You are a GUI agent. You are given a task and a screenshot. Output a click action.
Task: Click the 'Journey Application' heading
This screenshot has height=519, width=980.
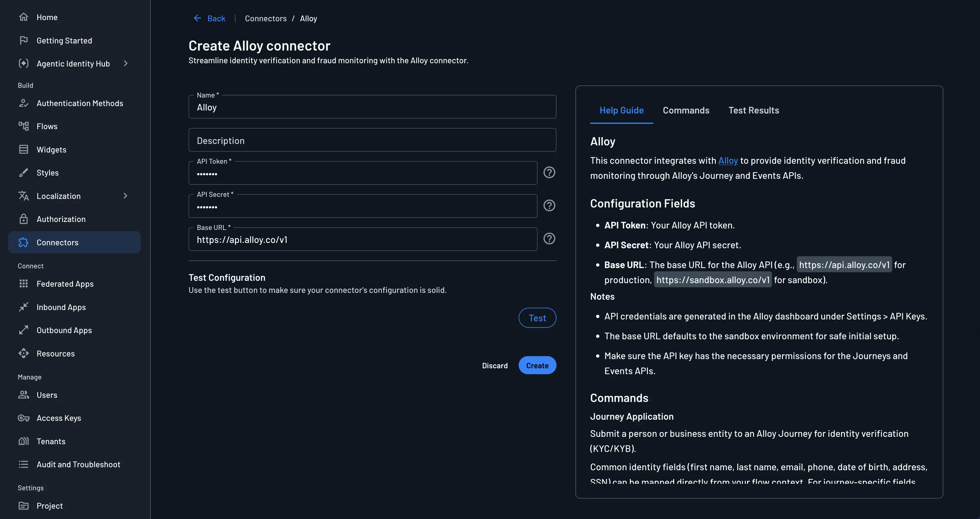(632, 417)
